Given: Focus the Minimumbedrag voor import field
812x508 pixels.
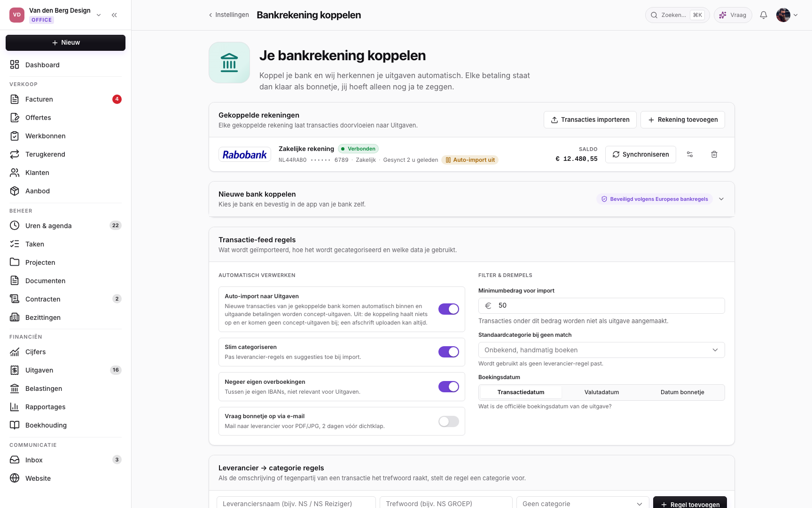Looking at the screenshot, I should (x=601, y=306).
